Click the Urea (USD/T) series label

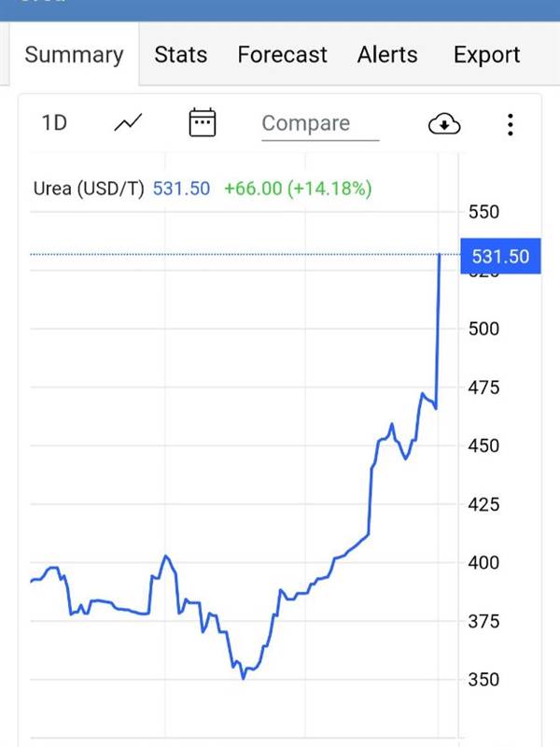(89, 189)
